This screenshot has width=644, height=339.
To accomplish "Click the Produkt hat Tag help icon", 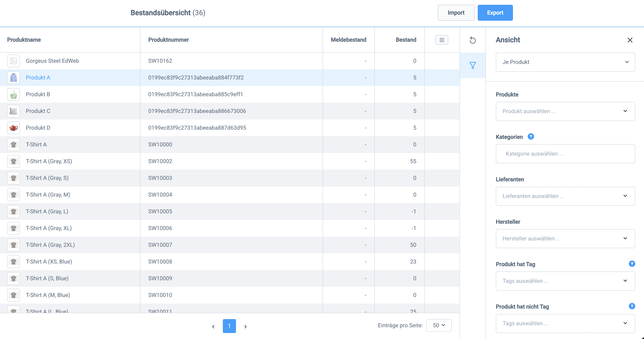I will 632,264.
